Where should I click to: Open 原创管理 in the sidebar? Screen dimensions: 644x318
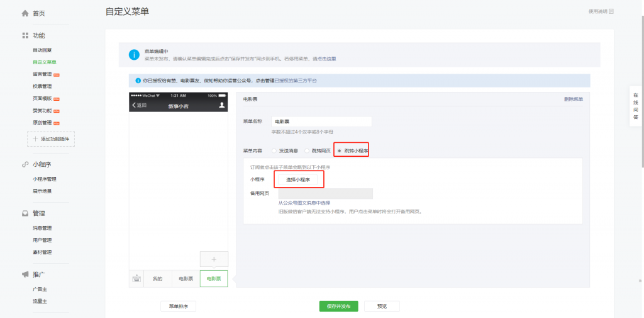(x=42, y=123)
